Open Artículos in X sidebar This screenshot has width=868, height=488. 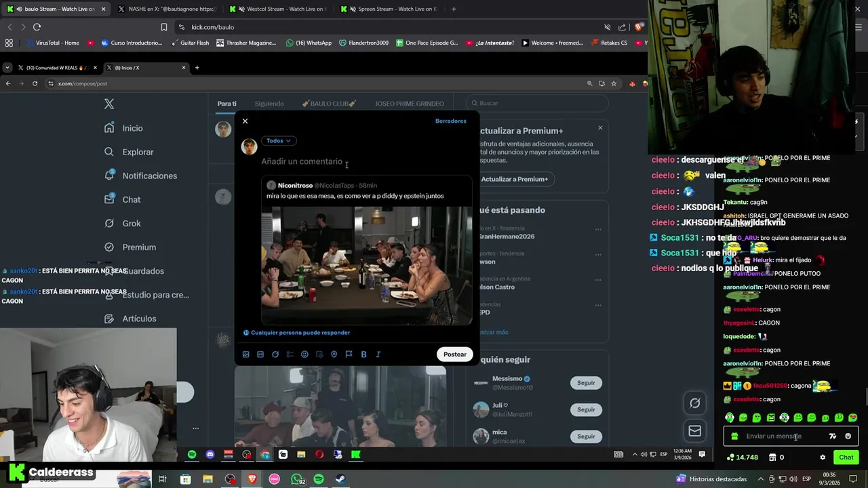[x=130, y=319]
